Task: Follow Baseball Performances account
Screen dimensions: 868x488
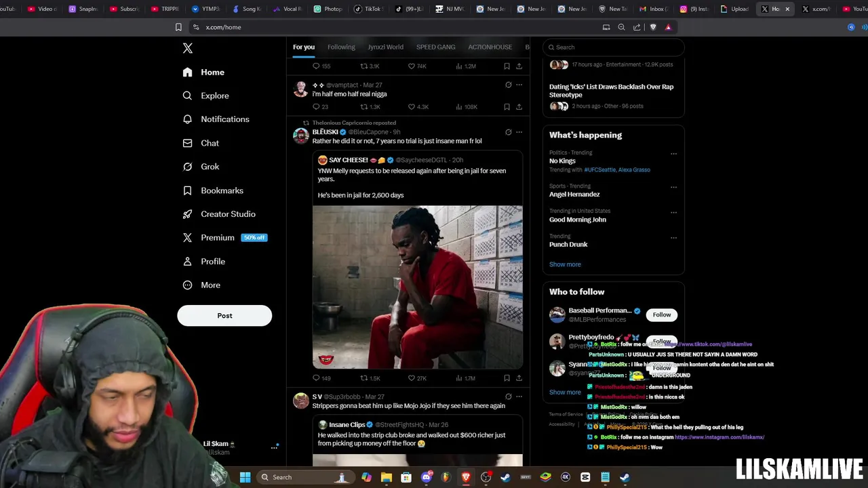Action: [662, 314]
